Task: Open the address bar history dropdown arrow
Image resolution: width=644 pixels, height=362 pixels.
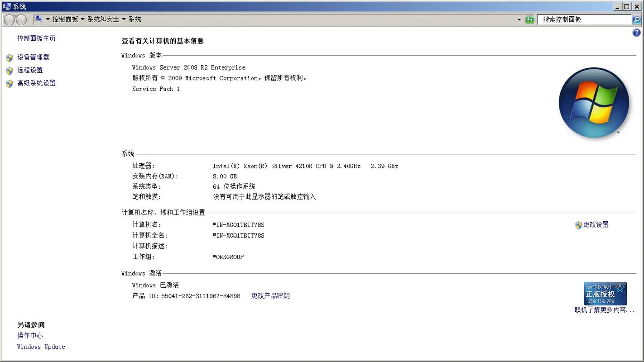Action: (519, 19)
